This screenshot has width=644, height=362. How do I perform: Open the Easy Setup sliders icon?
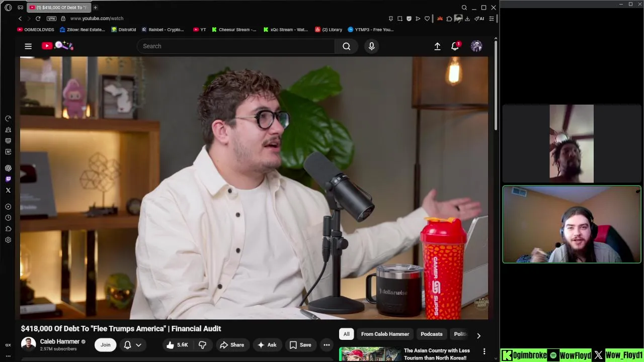(x=492, y=19)
